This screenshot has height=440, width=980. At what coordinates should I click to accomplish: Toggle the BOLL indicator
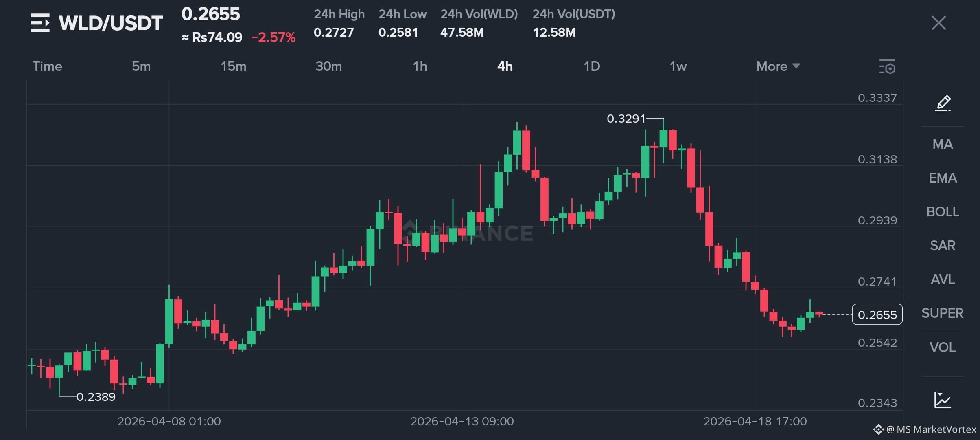(x=943, y=211)
